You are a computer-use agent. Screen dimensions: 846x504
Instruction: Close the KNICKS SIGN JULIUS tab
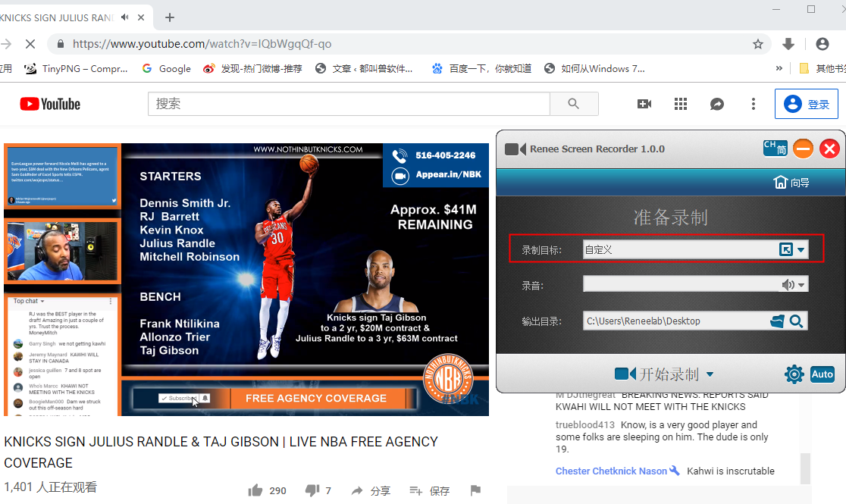(141, 17)
